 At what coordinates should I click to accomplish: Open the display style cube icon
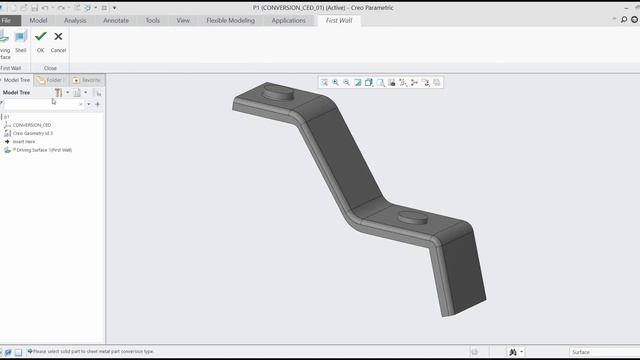tap(369, 82)
